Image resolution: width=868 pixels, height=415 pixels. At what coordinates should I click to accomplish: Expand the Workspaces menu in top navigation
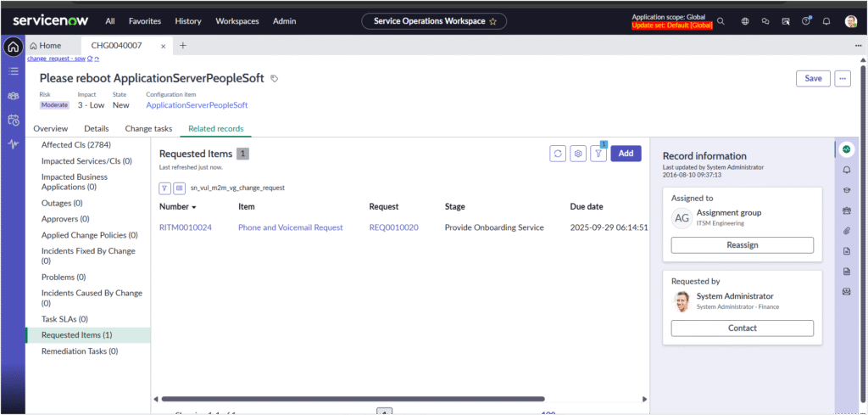pos(236,21)
